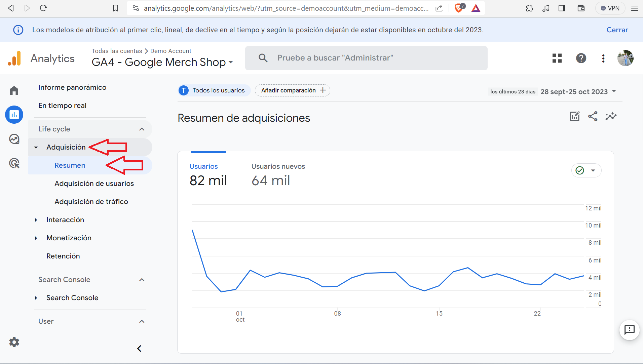Bookmark this page with bookmark icon
The width and height of the screenshot is (643, 364).
coord(115,8)
